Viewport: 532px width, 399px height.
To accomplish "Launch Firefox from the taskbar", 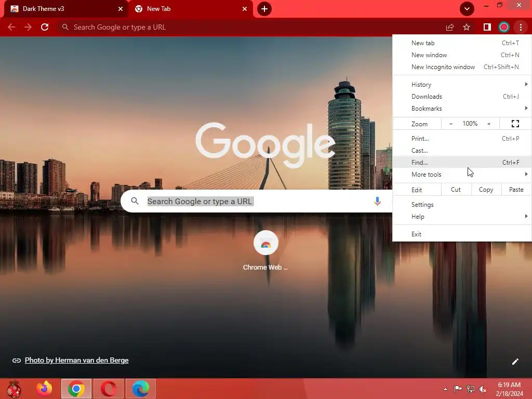I will (x=44, y=389).
